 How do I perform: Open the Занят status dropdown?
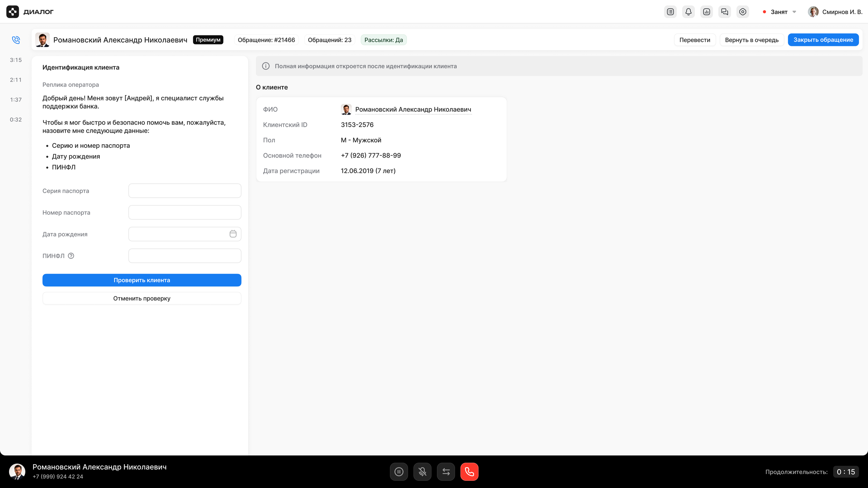point(779,12)
